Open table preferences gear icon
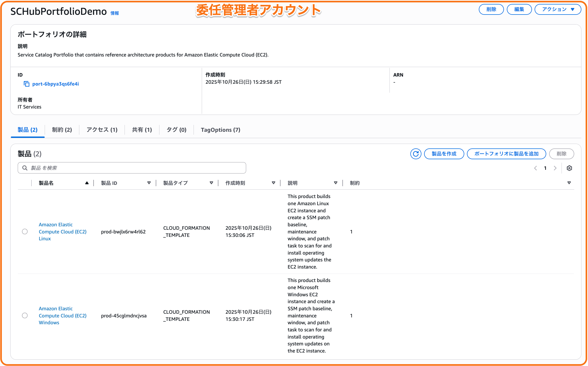The width and height of the screenshot is (588, 366). click(569, 168)
